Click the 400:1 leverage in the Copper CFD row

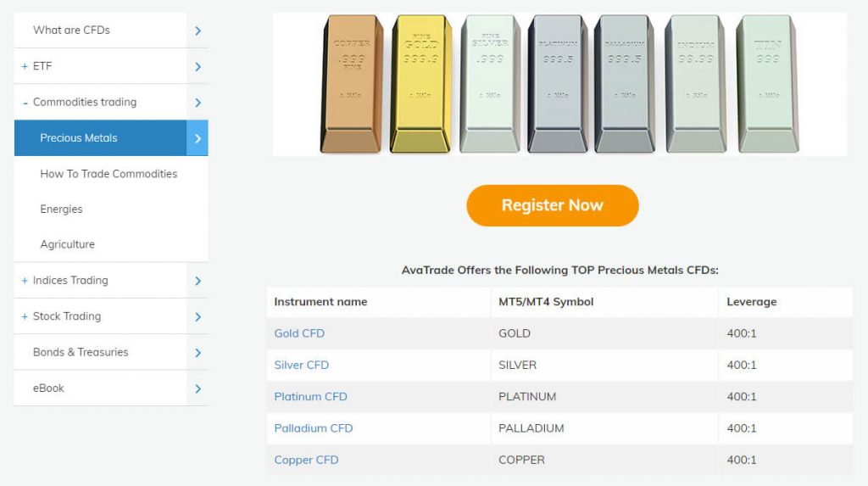click(x=741, y=460)
